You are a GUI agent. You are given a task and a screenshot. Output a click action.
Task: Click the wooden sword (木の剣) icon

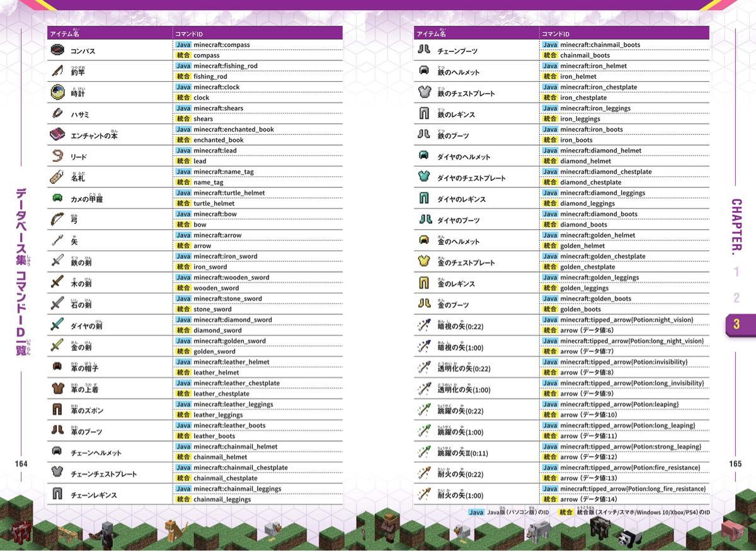click(57, 283)
